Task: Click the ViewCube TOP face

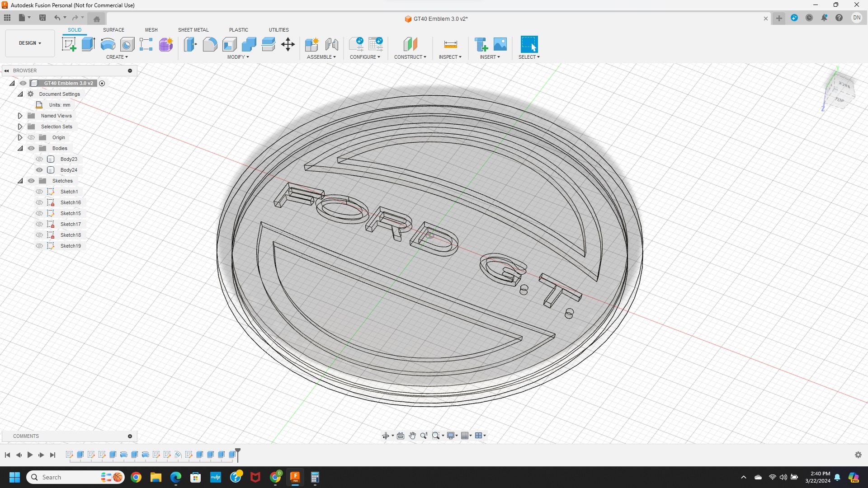Action: [x=840, y=100]
